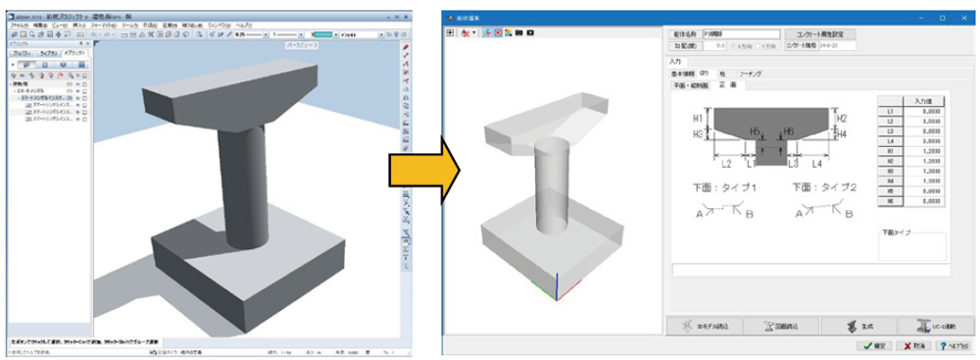Select the X方向 radio button
Viewport: 980px width, 360px height.
click(x=733, y=46)
